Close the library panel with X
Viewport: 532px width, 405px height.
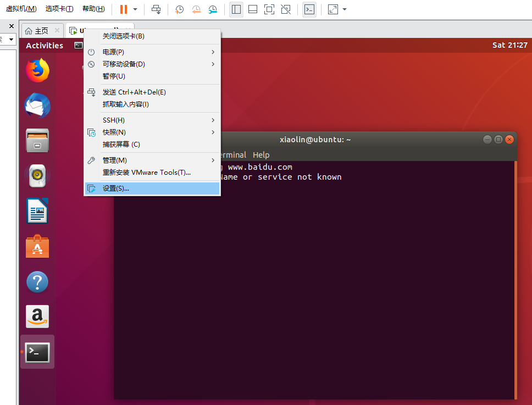(x=12, y=26)
